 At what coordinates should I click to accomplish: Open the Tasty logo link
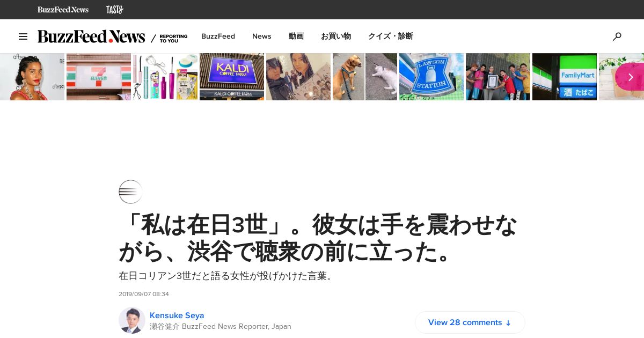coord(115,10)
